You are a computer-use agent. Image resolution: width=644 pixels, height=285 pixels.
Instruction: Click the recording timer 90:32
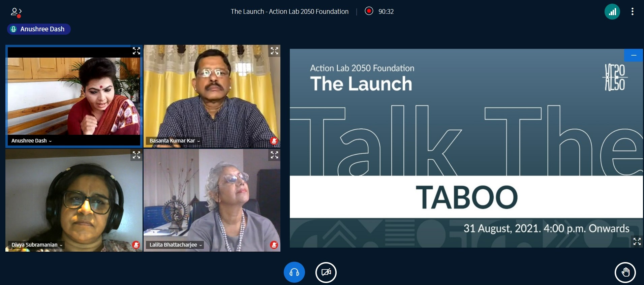point(386,11)
